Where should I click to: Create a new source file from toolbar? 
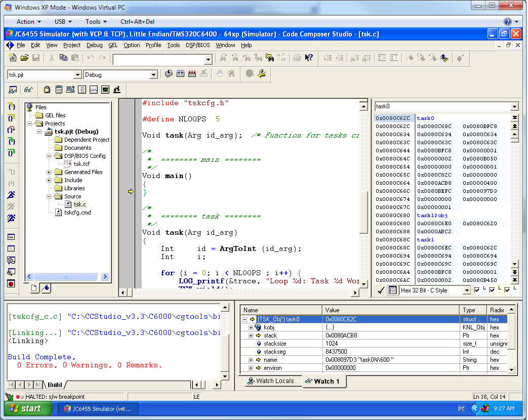[x=13, y=58]
